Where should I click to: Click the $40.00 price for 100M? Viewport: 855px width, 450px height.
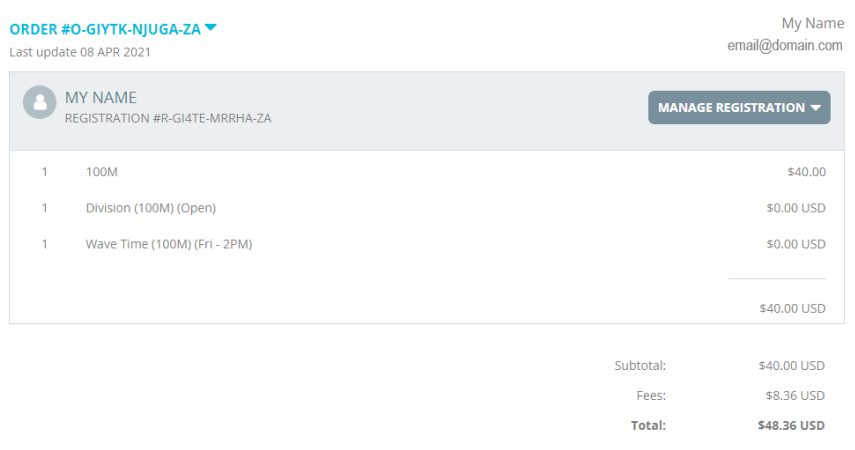[806, 172]
